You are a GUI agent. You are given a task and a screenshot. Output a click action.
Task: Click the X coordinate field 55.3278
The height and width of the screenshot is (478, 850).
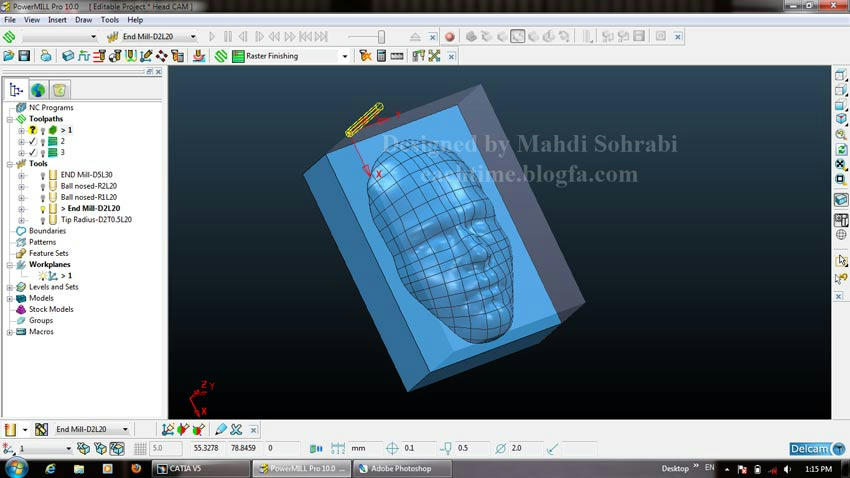click(206, 449)
